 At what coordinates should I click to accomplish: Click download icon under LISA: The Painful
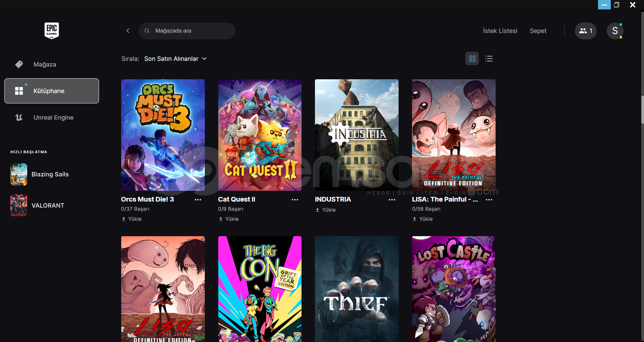click(x=414, y=219)
